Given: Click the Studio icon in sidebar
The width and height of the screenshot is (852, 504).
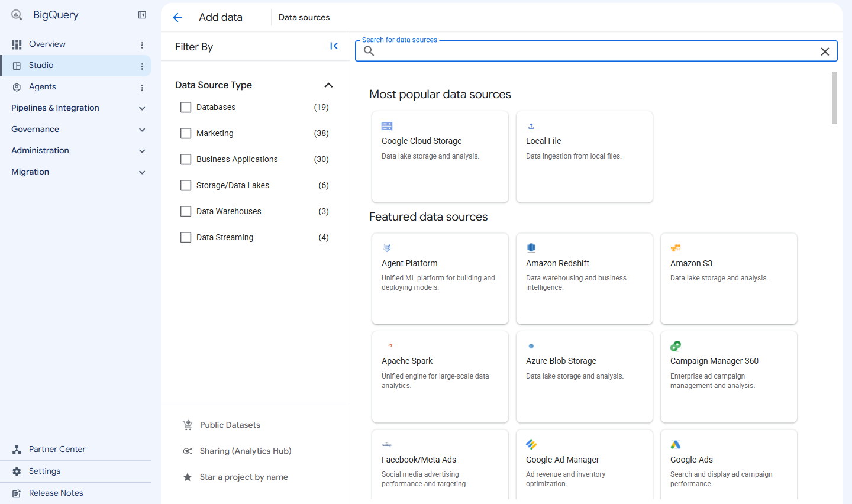Looking at the screenshot, I should [x=17, y=66].
